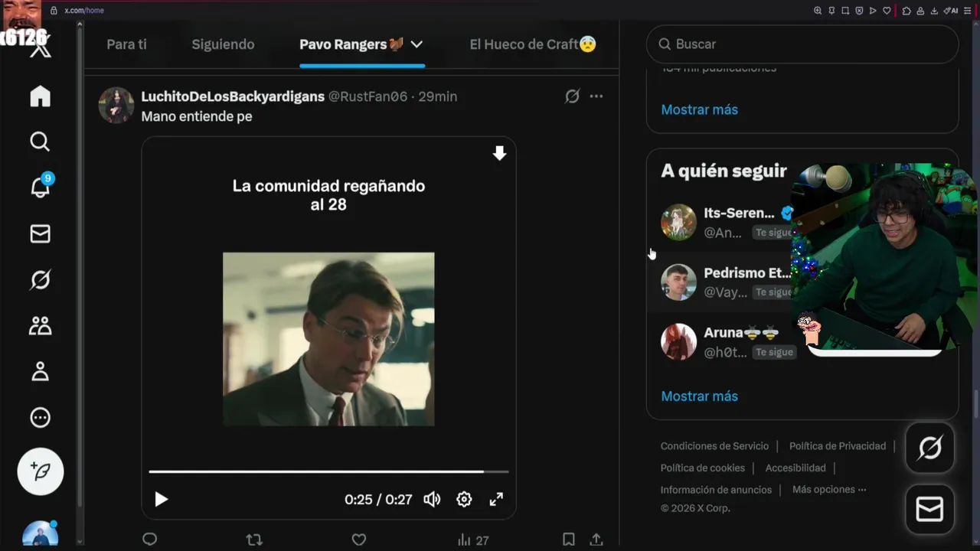Image resolution: width=980 pixels, height=551 pixels.
Task: Select the Pavo Rangers tab
Action: pos(351,44)
